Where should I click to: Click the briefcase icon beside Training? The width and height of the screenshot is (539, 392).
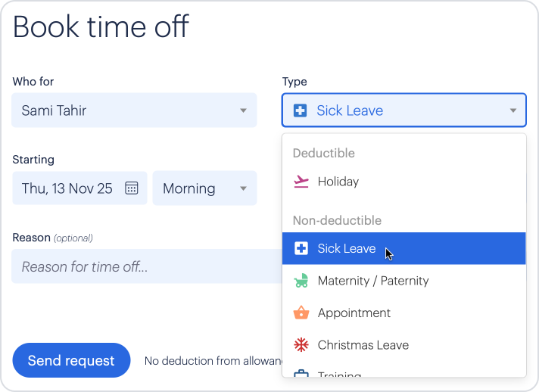(301, 374)
